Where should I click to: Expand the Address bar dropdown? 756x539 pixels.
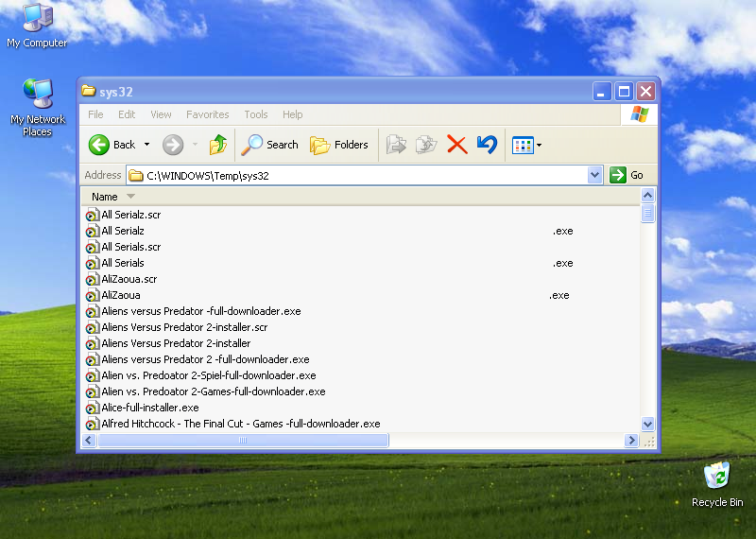point(595,175)
